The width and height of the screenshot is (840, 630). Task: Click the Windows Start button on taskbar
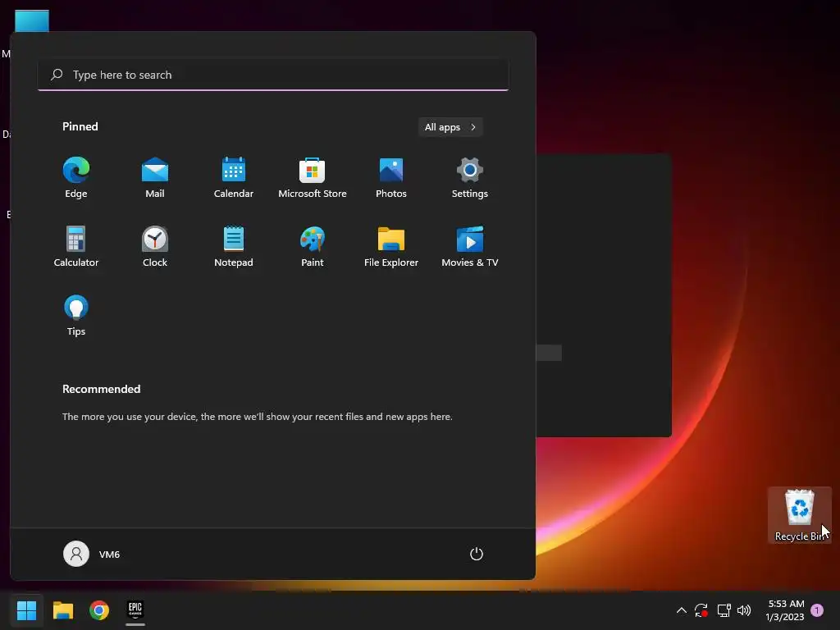click(x=26, y=610)
